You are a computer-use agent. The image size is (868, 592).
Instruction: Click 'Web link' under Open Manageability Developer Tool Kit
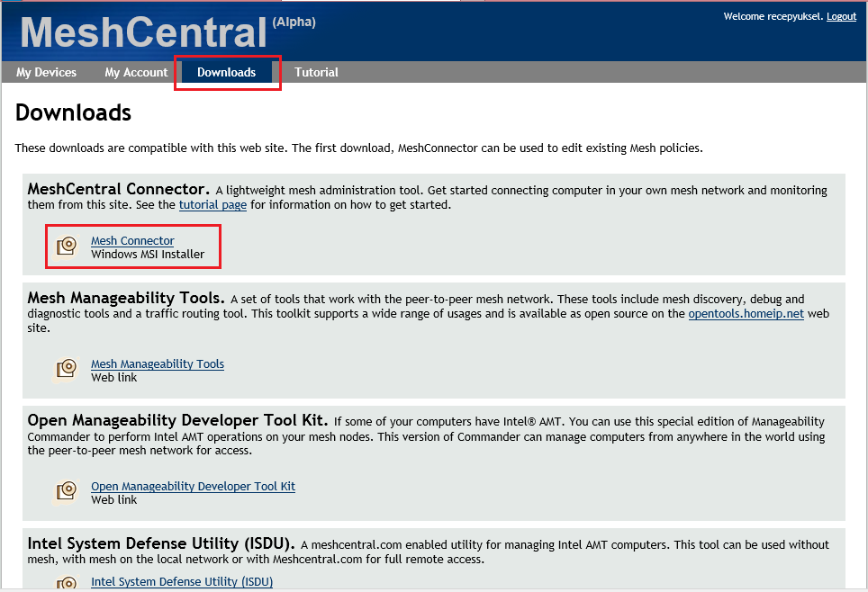point(114,500)
